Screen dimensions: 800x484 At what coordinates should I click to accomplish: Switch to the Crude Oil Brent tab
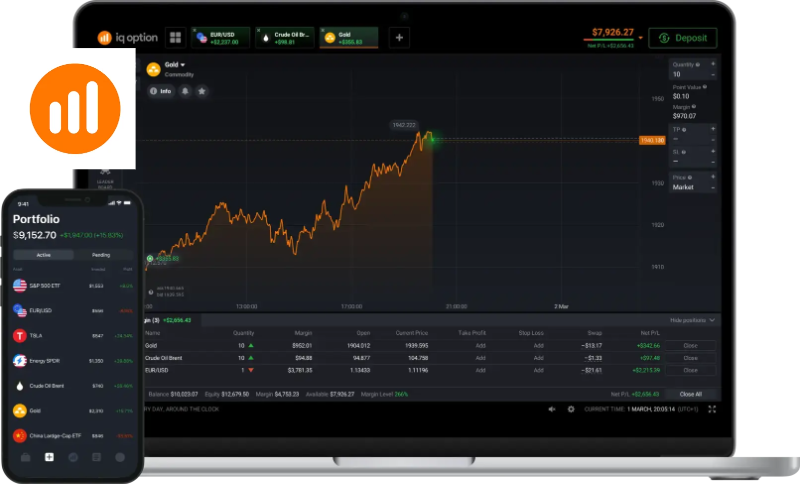coord(285,38)
